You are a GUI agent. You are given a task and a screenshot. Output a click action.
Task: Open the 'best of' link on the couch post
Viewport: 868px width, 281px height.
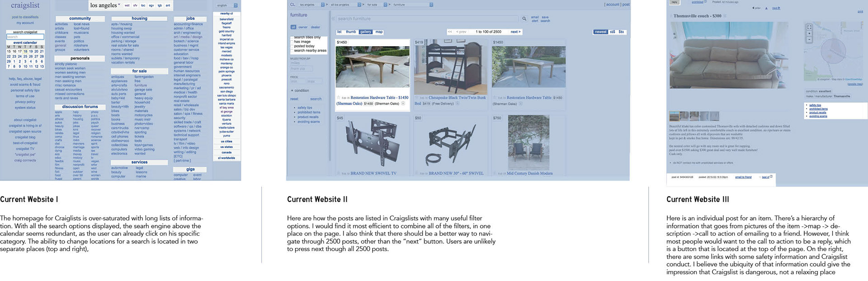[x=765, y=177]
